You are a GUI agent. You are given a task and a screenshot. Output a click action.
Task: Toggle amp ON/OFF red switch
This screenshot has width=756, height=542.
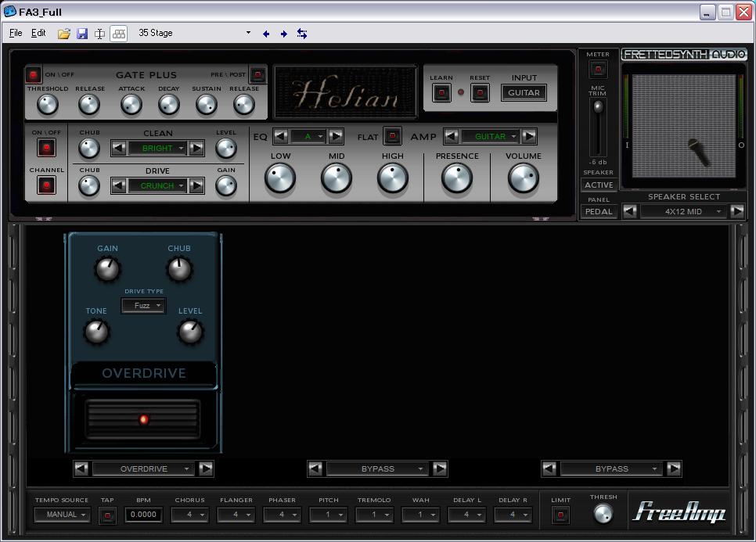pyautogui.click(x=46, y=148)
